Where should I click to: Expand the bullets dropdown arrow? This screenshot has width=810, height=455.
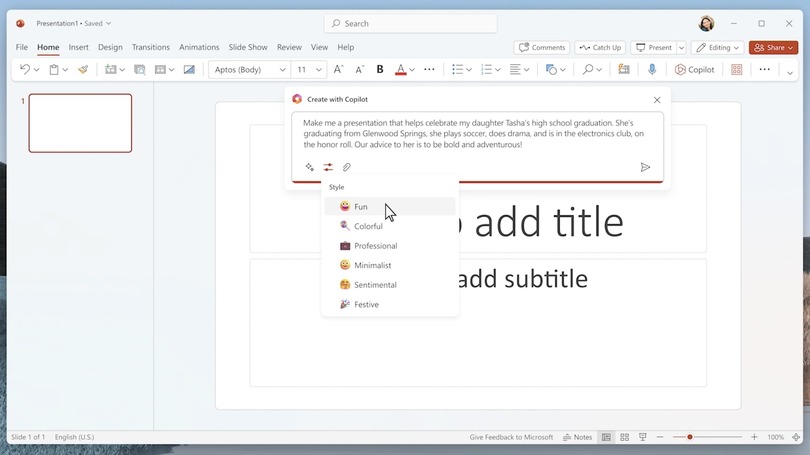469,70
